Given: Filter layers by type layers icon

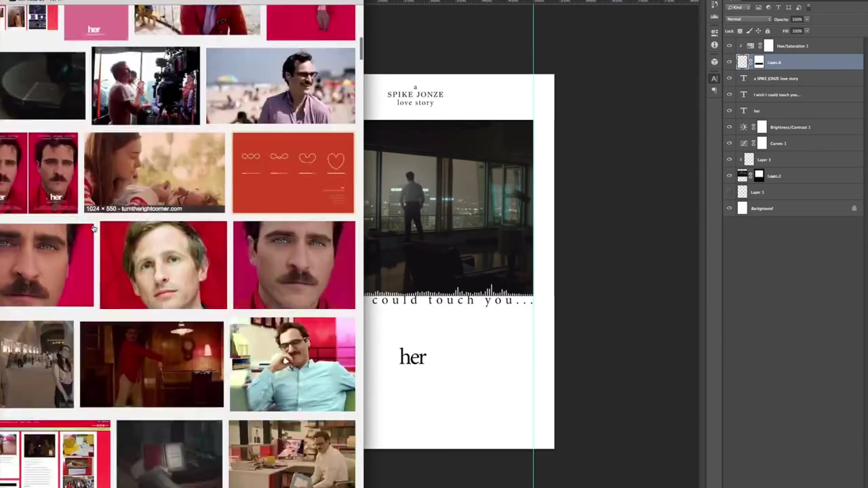Looking at the screenshot, I should click(x=778, y=7).
